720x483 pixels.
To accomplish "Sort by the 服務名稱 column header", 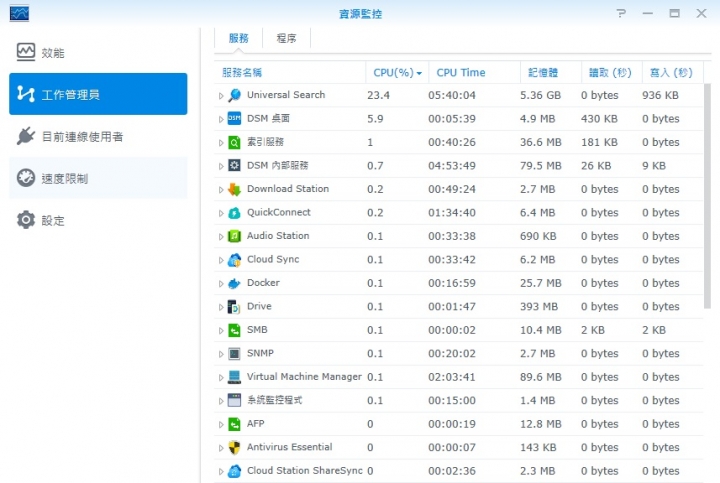I will [290, 73].
